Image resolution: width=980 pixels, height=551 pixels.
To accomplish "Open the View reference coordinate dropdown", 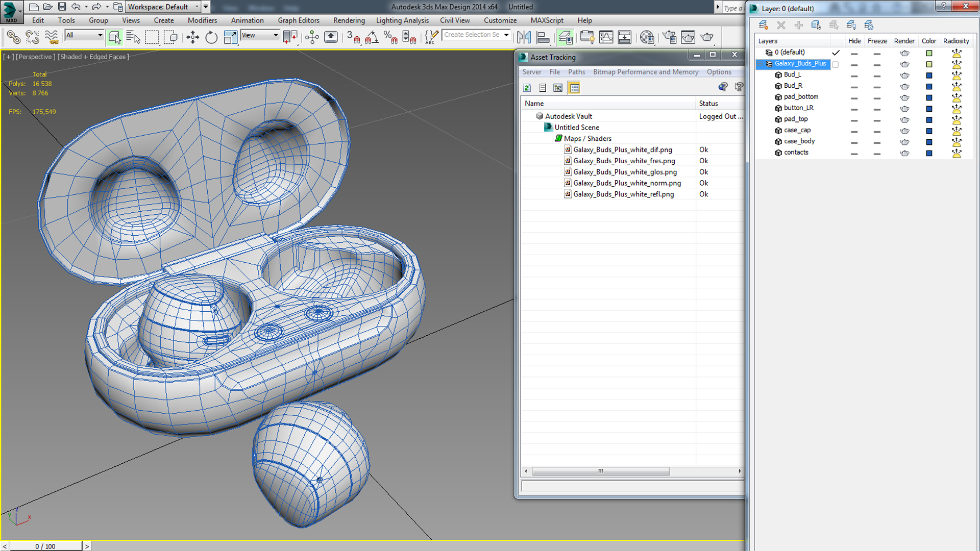I will coord(276,35).
